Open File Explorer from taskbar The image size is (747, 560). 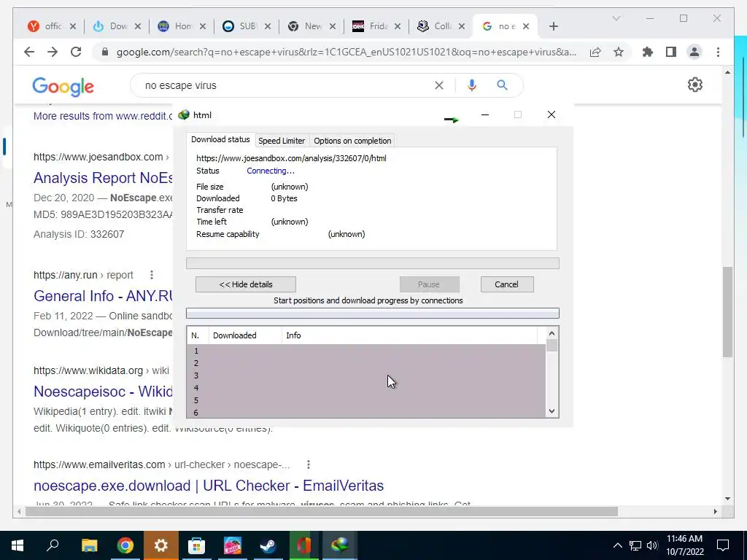[89, 545]
